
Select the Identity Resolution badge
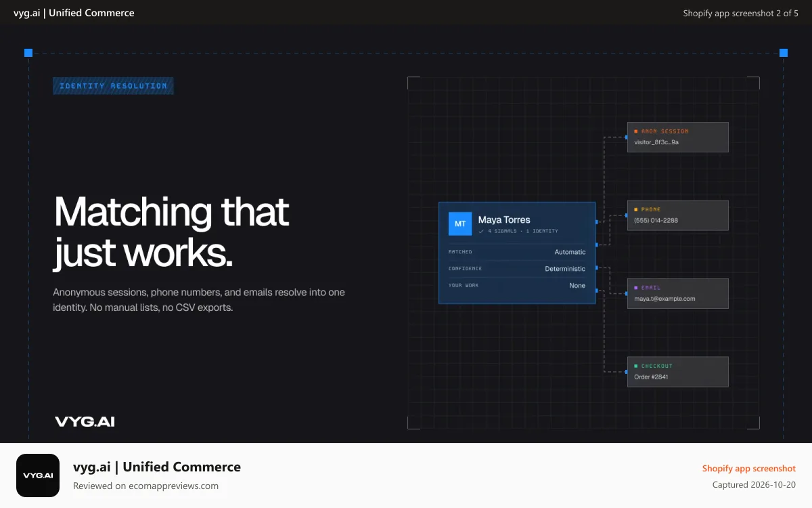click(113, 86)
